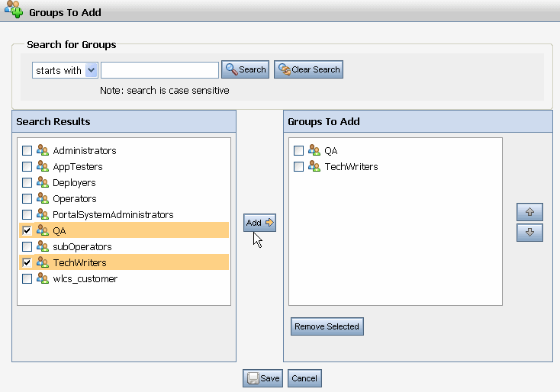Click Remove Selected button
560x392 pixels.
(x=327, y=326)
